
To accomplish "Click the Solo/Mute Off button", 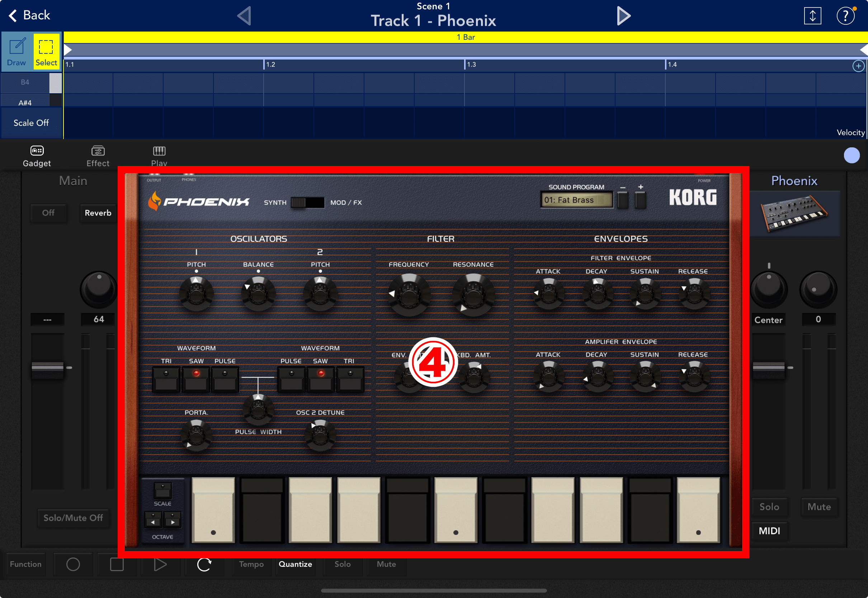I will [x=73, y=518].
